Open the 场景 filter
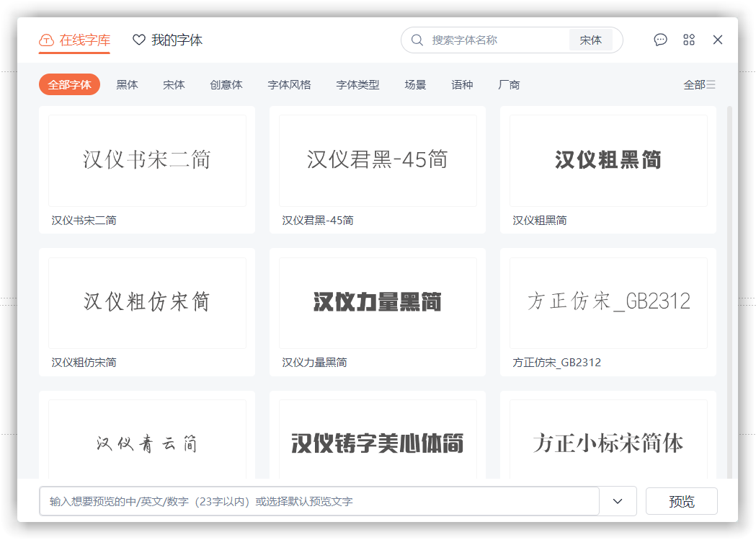The width and height of the screenshot is (756, 540). (415, 85)
